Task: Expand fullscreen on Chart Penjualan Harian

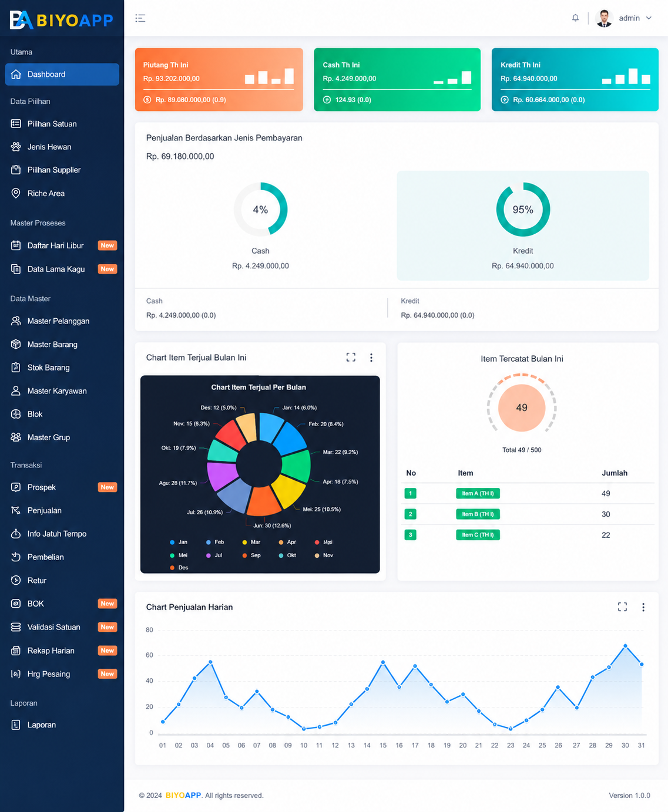Action: 622,607
